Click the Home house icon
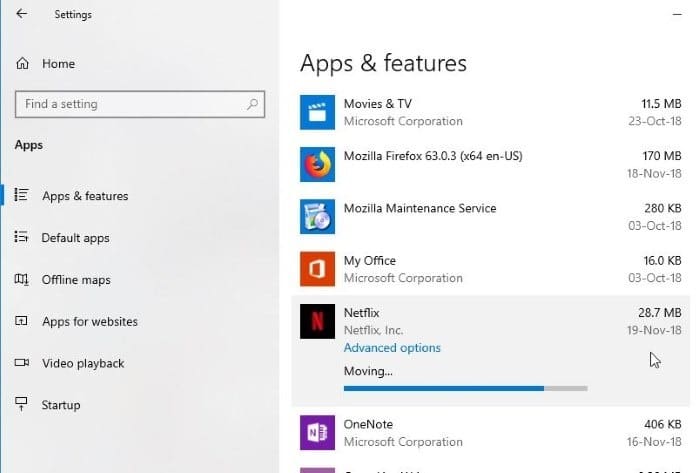This screenshot has height=473, width=700. pyautogui.click(x=22, y=64)
